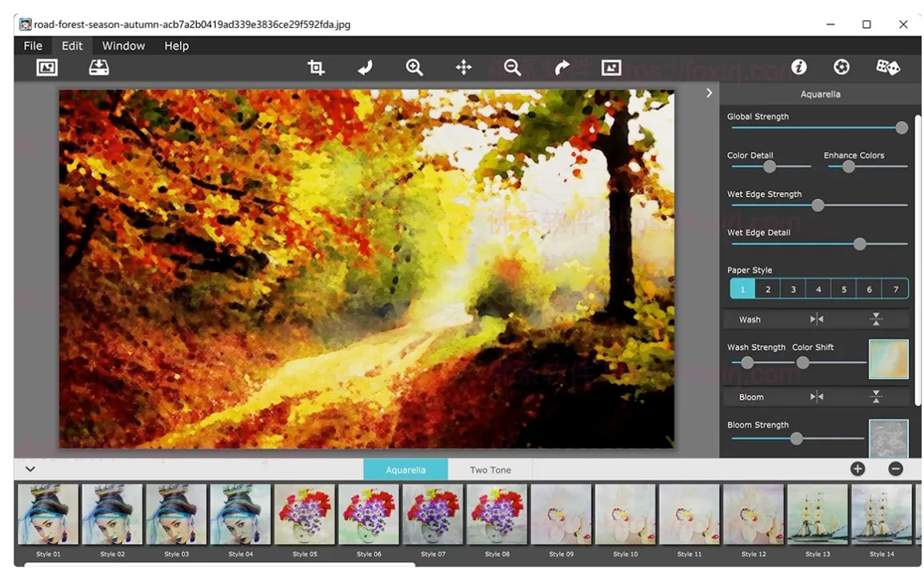Screen dimensions: 924x576
Task: Open the info icon
Action: point(799,67)
